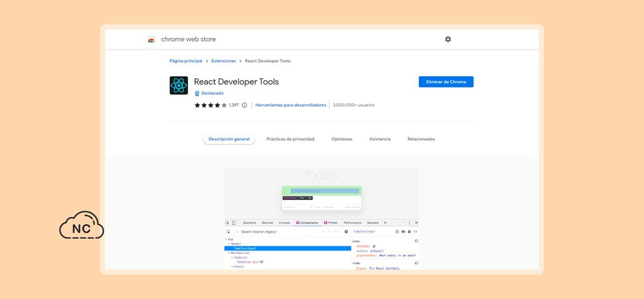Click the DevTools inspect element cursor icon

click(x=227, y=223)
